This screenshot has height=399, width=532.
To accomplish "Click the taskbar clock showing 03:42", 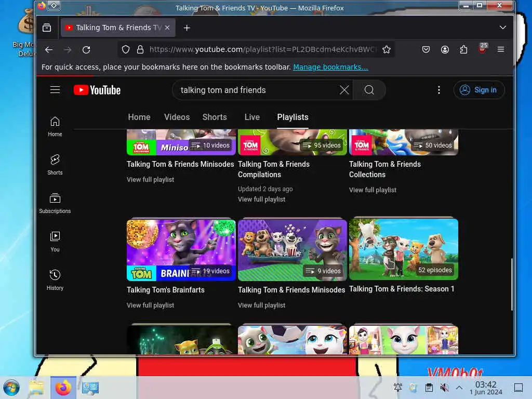I will pyautogui.click(x=486, y=388).
